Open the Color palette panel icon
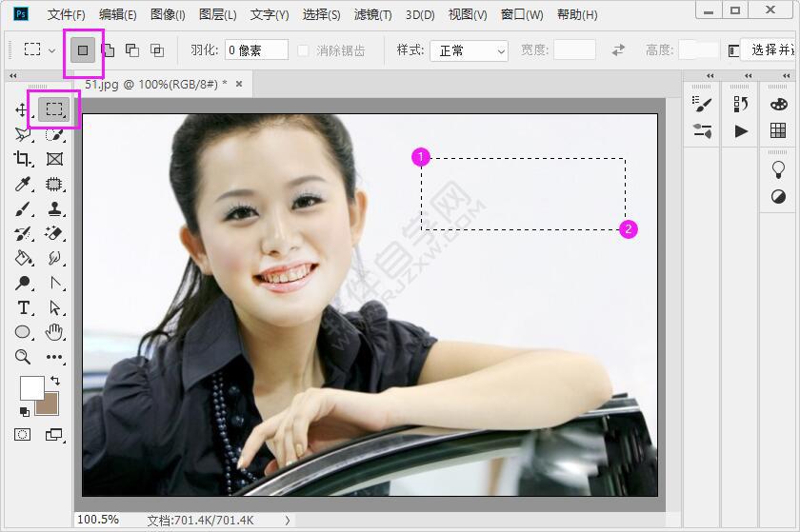Image resolution: width=800 pixels, height=532 pixels. 779,104
